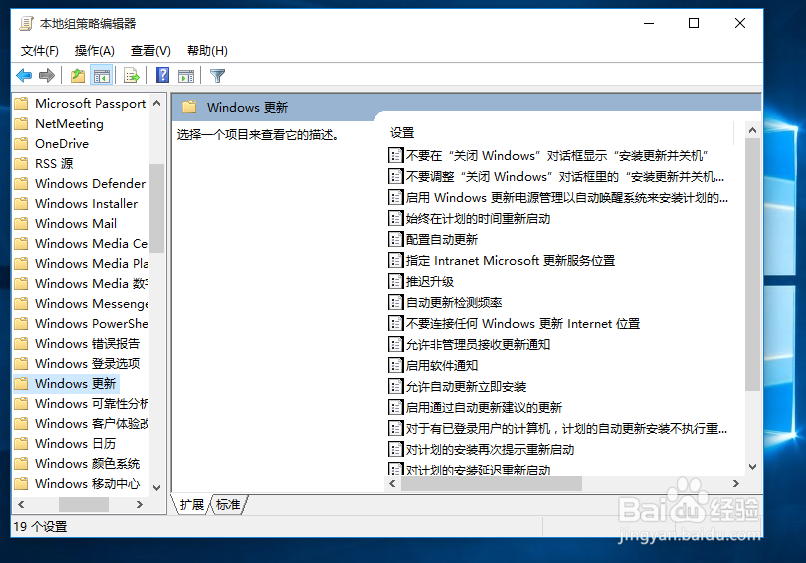Click the Back arrow toolbar icon
Screen dimensions: 806x563
[24, 76]
